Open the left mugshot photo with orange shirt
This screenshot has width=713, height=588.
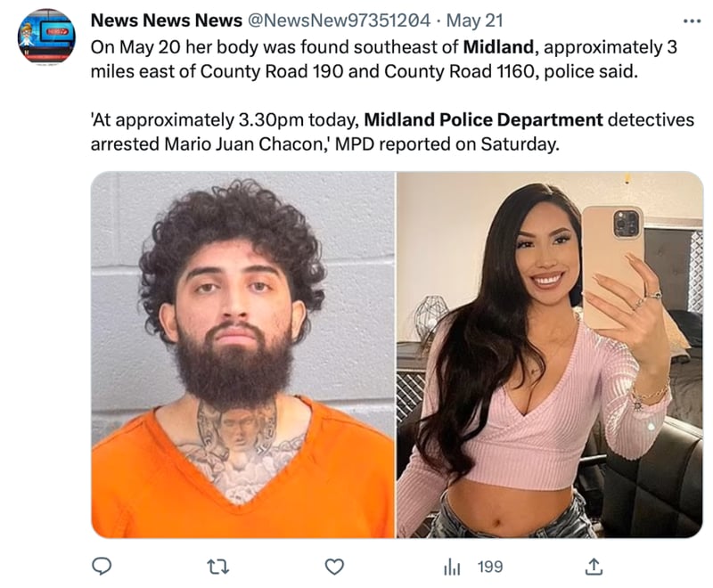242,355
